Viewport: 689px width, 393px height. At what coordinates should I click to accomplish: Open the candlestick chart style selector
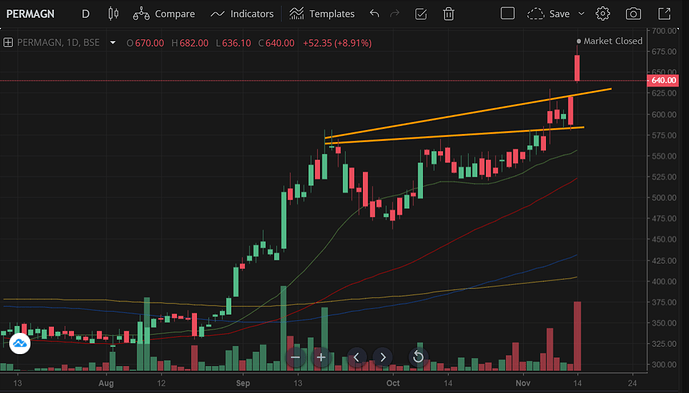coord(113,14)
